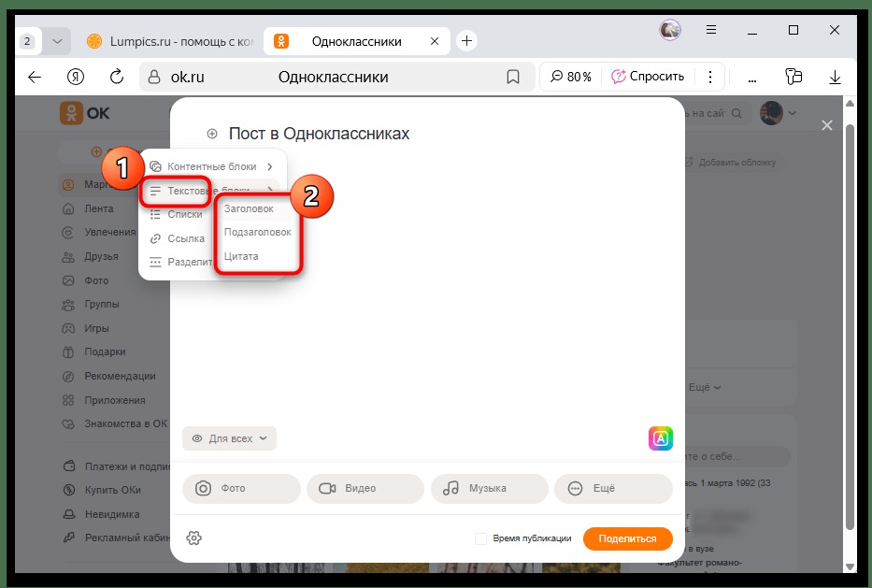
Task: Open Купить ОКи in the sidebar
Action: click(x=112, y=490)
